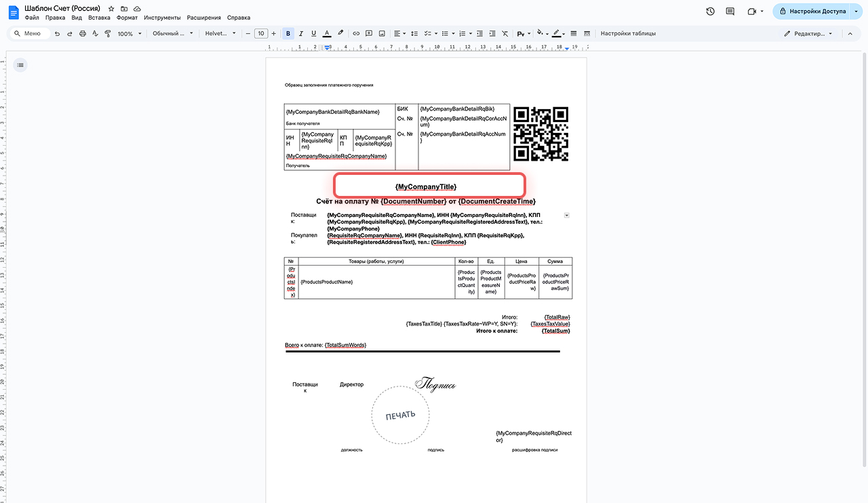
Task: Toggle bold formatting
Action: click(x=288, y=33)
